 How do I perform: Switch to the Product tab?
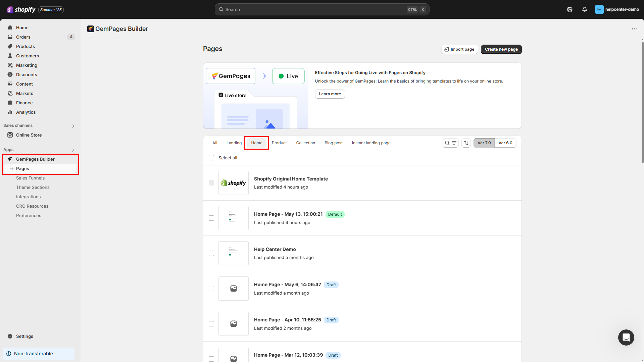pos(279,143)
